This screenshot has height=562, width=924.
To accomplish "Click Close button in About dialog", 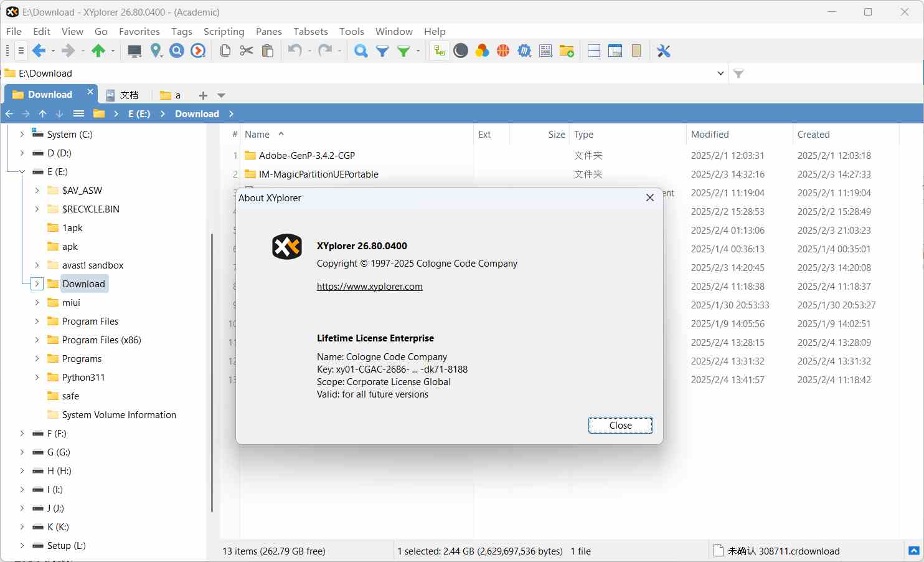I will (x=621, y=425).
